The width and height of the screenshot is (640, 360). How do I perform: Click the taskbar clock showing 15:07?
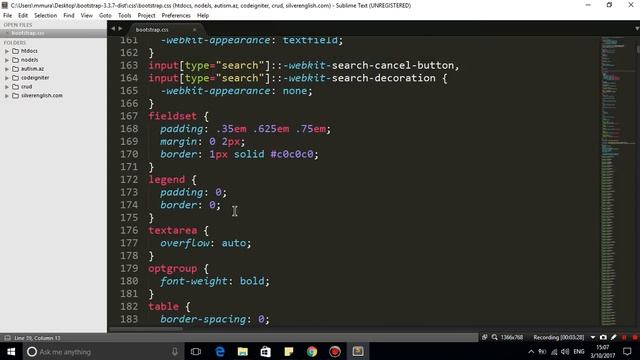[x=602, y=351]
